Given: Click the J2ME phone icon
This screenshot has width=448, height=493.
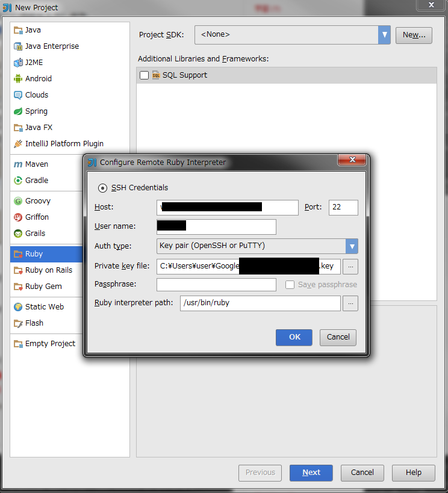Looking at the screenshot, I should point(18,63).
